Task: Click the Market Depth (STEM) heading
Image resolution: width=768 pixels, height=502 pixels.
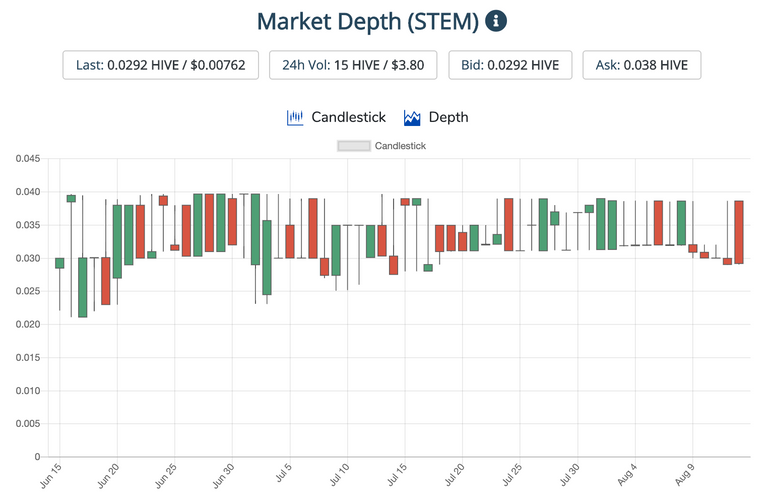Action: 368,22
